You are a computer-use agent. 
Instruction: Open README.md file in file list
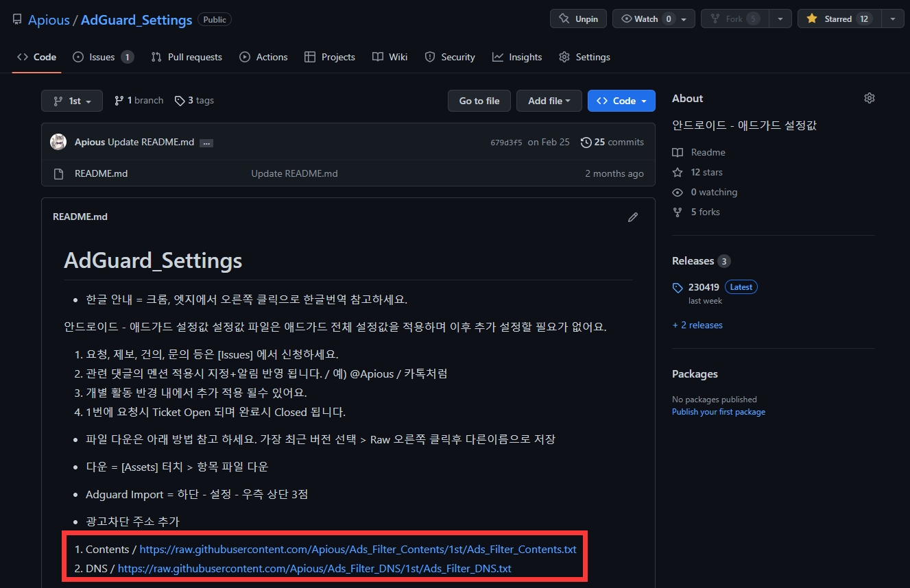pos(101,173)
